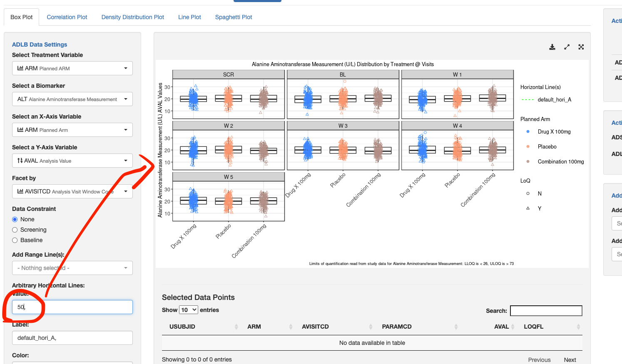
Task: Sort the AVISITCD column
Action: pyautogui.click(x=315, y=327)
